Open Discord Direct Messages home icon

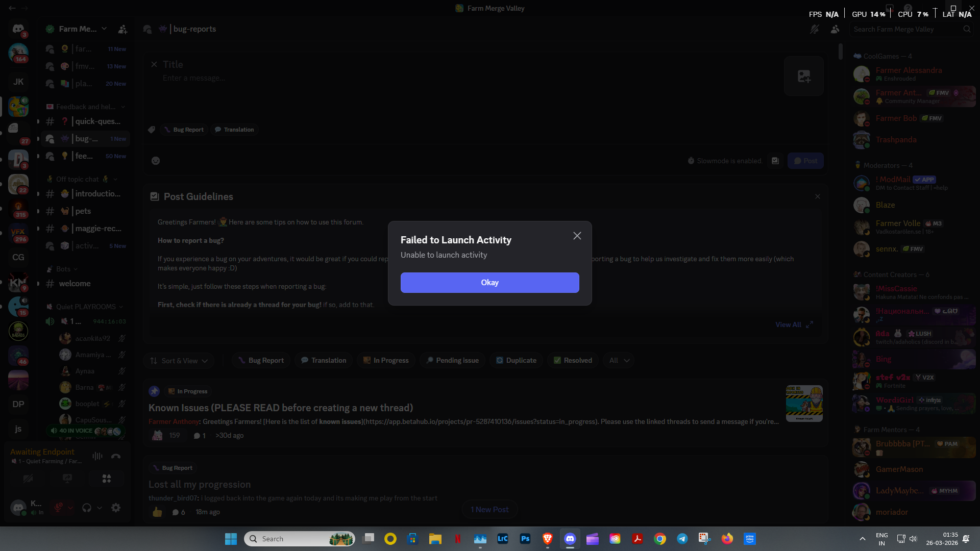pos(18,29)
